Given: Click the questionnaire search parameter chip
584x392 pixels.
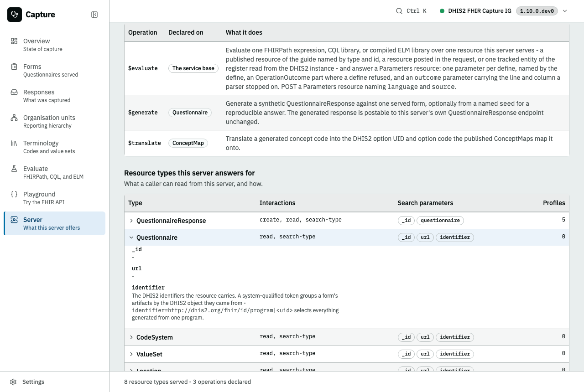Looking at the screenshot, I should click(x=440, y=221).
